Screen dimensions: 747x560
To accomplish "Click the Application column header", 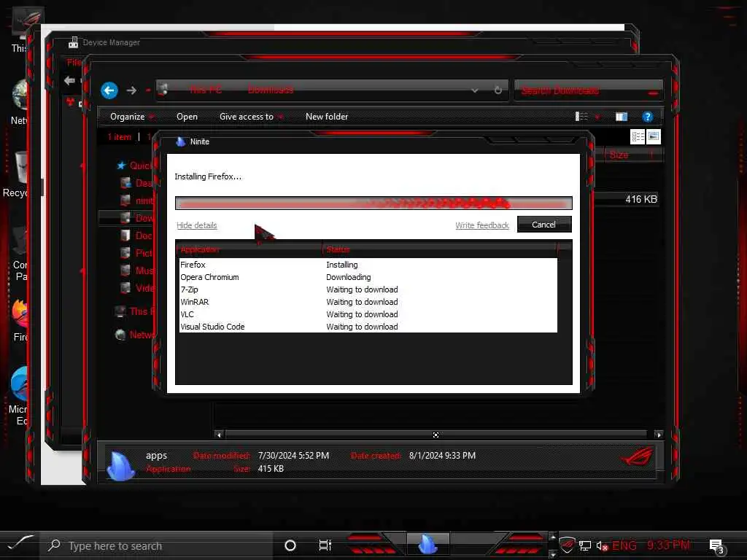I will (x=250, y=249).
